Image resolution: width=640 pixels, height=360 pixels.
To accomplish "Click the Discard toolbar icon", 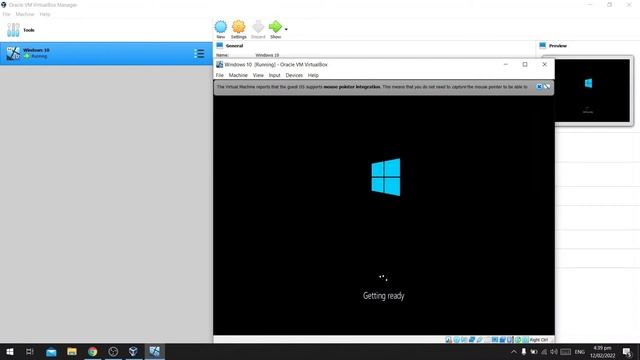I will (258, 27).
